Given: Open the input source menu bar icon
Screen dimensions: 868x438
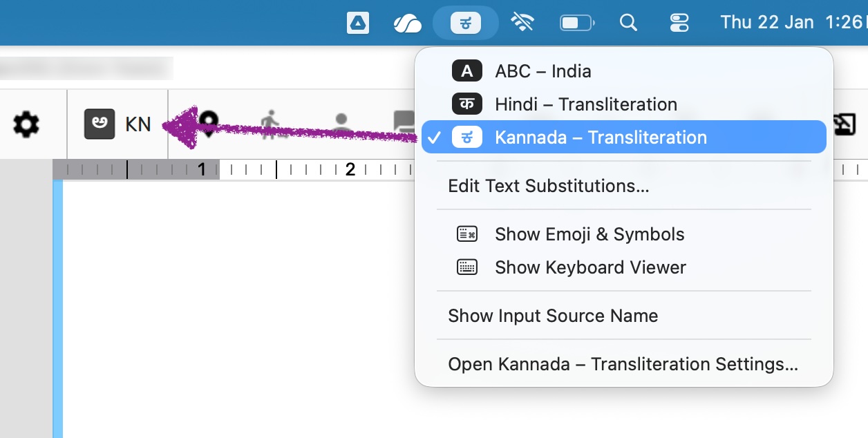Looking at the screenshot, I should pyautogui.click(x=465, y=23).
